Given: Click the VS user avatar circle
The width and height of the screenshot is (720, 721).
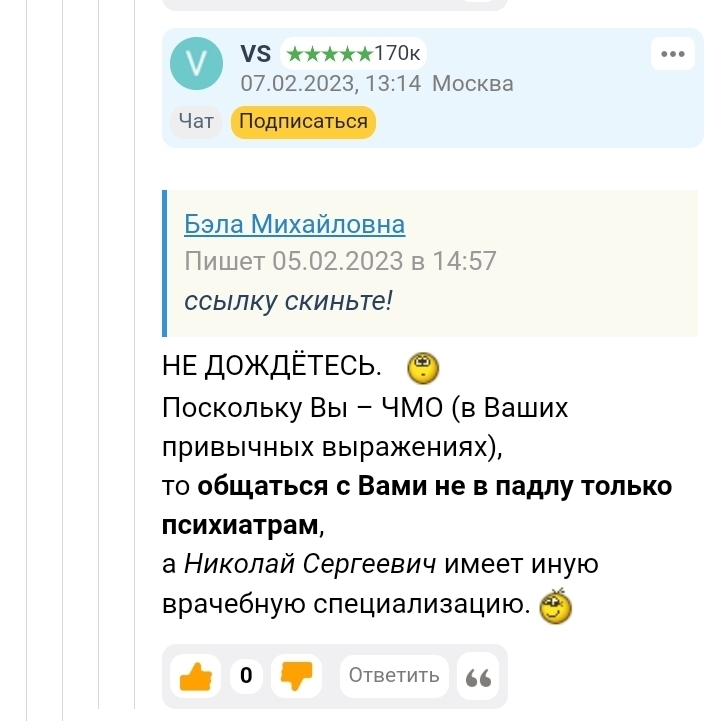Looking at the screenshot, I should tap(197, 65).
